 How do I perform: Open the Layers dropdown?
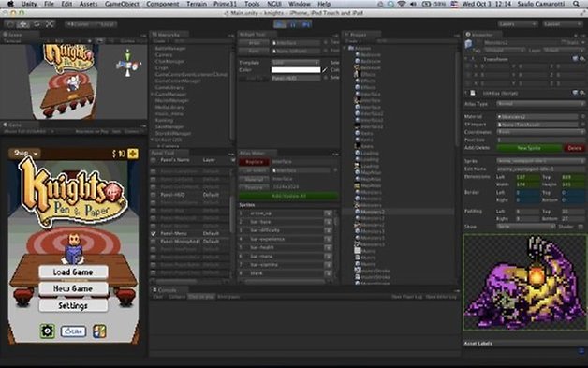(x=518, y=24)
